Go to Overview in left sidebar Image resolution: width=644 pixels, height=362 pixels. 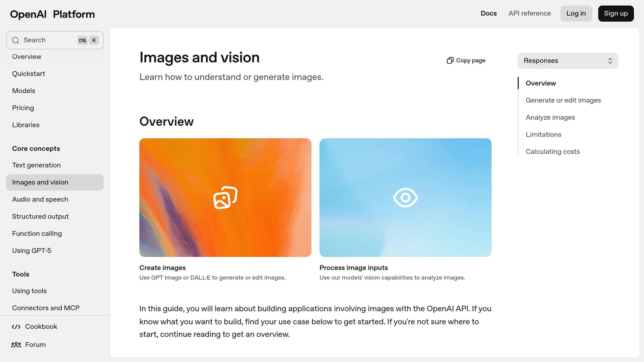coord(27,57)
